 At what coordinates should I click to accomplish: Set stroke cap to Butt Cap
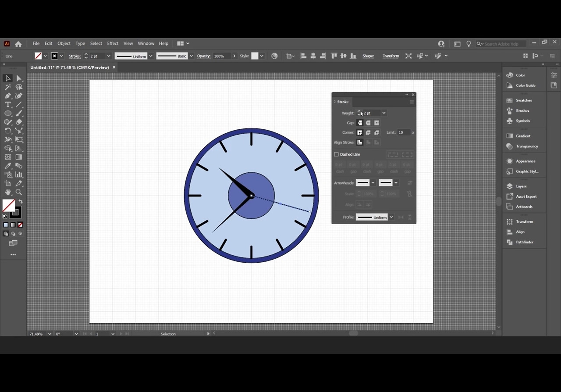point(360,123)
